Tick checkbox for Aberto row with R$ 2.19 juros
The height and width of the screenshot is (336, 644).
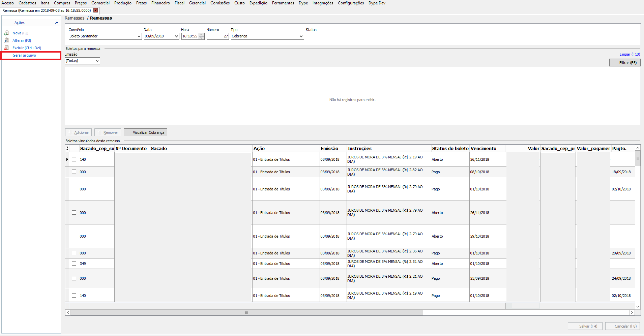click(74, 159)
